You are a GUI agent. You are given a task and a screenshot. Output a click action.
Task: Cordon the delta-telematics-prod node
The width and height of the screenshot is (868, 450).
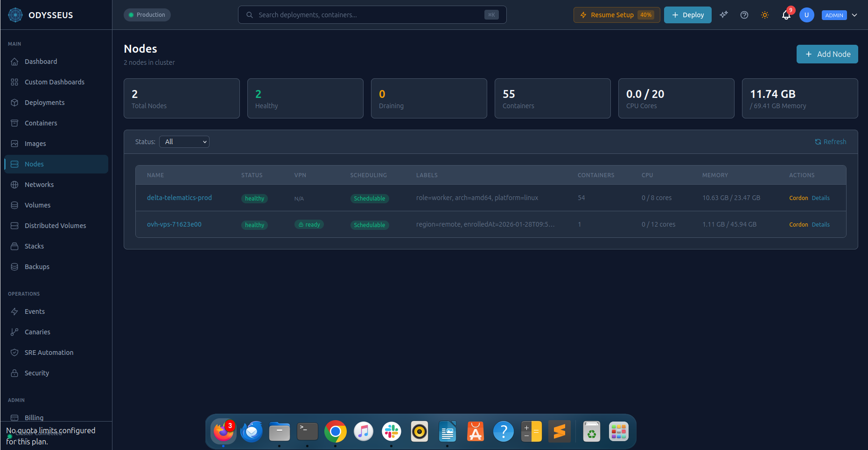[x=798, y=198]
